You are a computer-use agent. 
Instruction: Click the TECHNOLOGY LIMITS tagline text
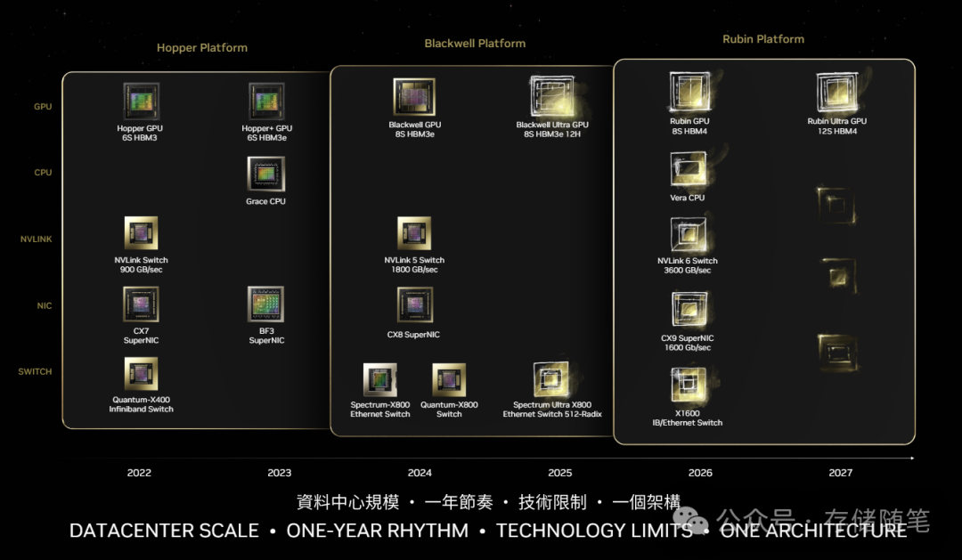(594, 531)
